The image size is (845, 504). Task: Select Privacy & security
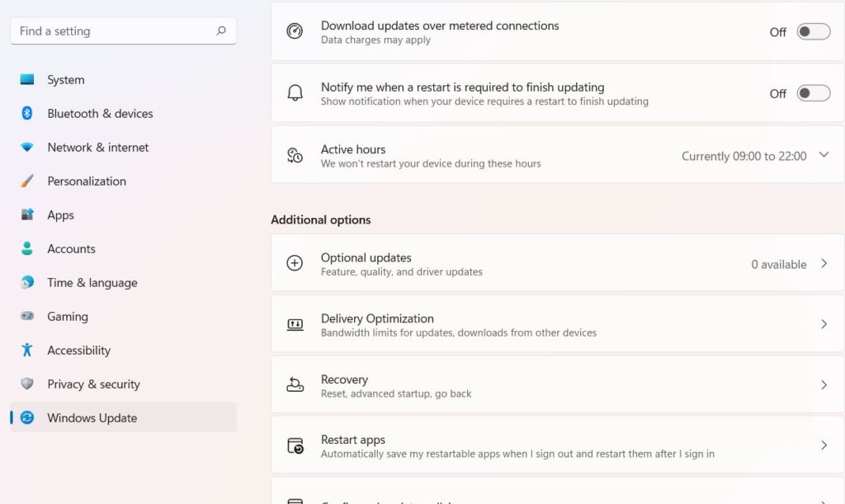pyautogui.click(x=124, y=384)
